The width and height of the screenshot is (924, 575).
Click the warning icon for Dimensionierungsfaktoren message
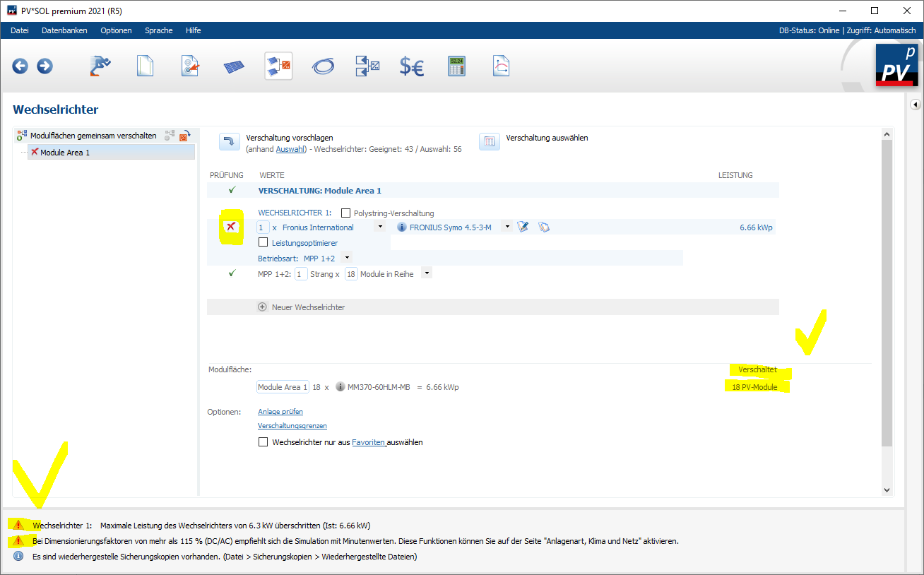click(x=18, y=541)
